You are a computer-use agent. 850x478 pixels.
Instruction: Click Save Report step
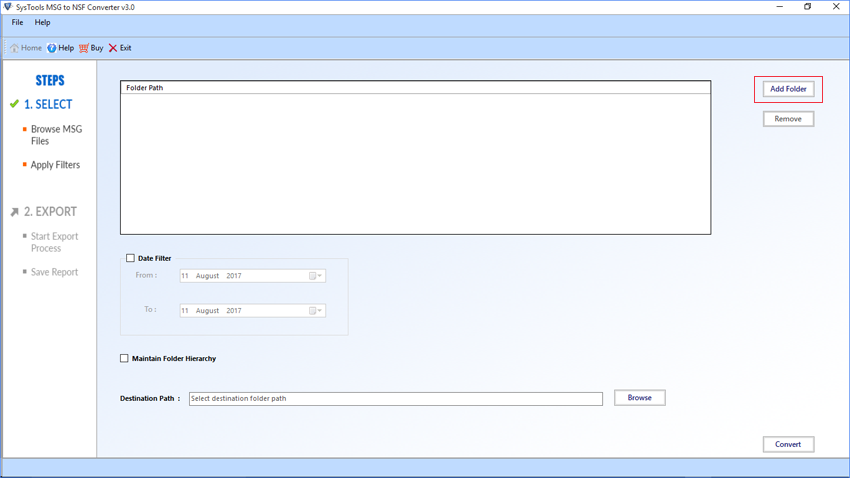click(54, 272)
